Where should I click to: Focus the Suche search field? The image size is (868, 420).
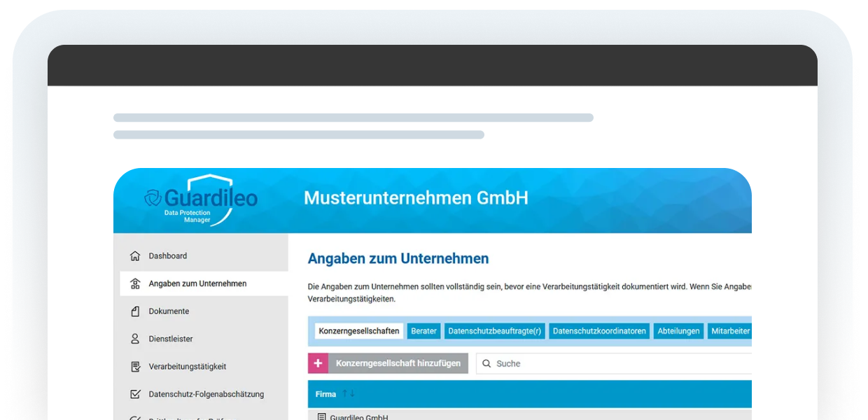pos(614,363)
